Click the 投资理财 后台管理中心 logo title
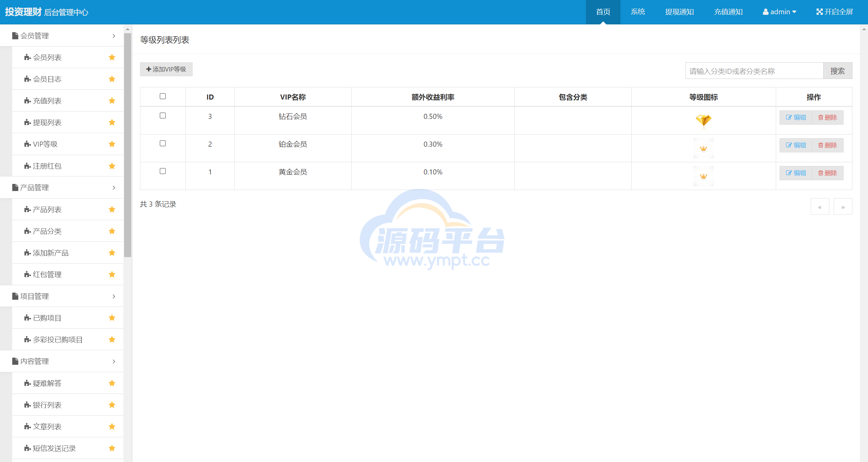 click(46, 12)
